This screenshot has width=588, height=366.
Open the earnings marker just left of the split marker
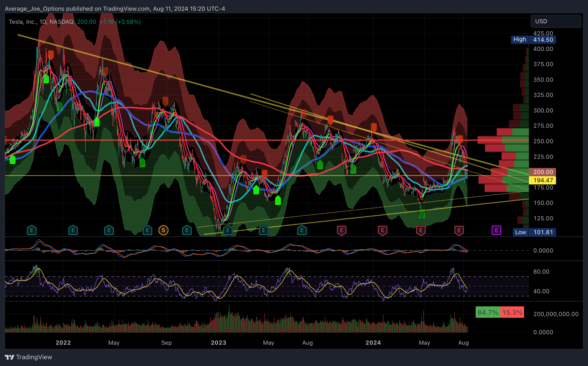(147, 230)
